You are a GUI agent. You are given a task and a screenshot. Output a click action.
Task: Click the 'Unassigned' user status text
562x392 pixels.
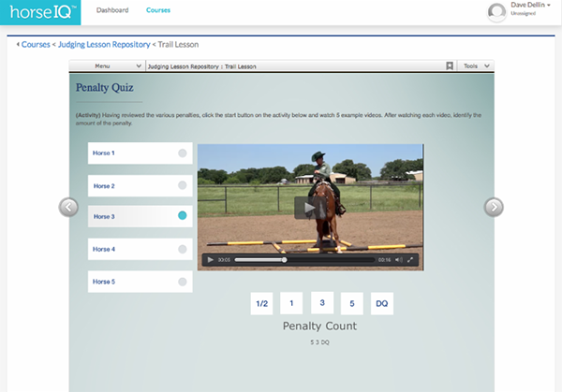click(x=524, y=14)
